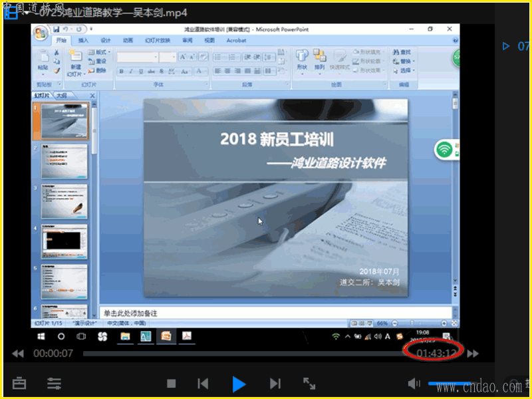532x399 pixels.
Task: Toggle Underline formatting
Action: click(x=141, y=71)
